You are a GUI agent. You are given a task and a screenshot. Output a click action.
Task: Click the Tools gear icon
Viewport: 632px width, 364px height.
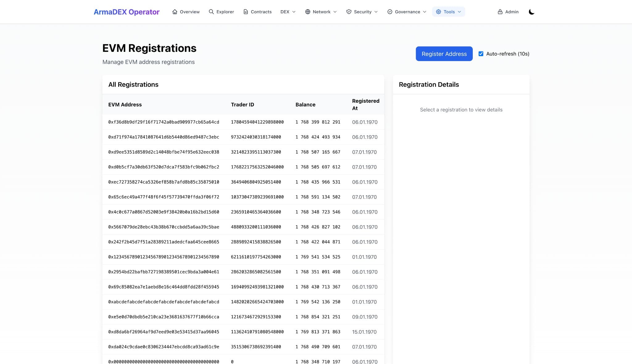click(x=439, y=12)
